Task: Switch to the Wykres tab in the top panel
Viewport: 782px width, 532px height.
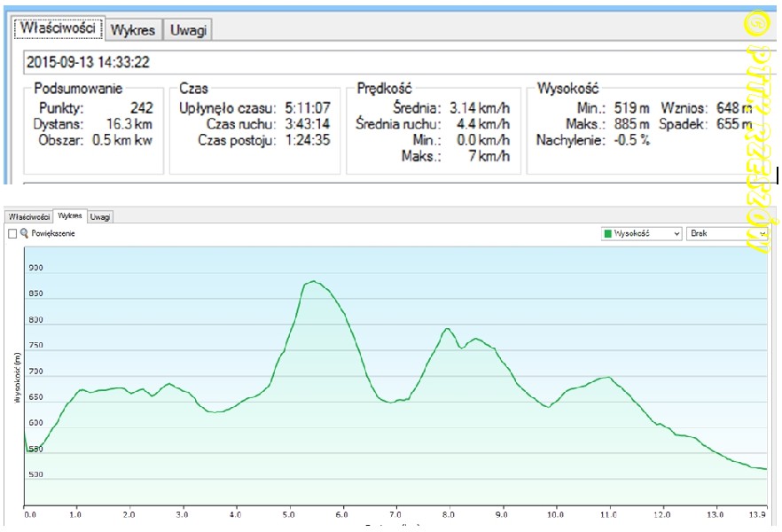Action: 133,30
